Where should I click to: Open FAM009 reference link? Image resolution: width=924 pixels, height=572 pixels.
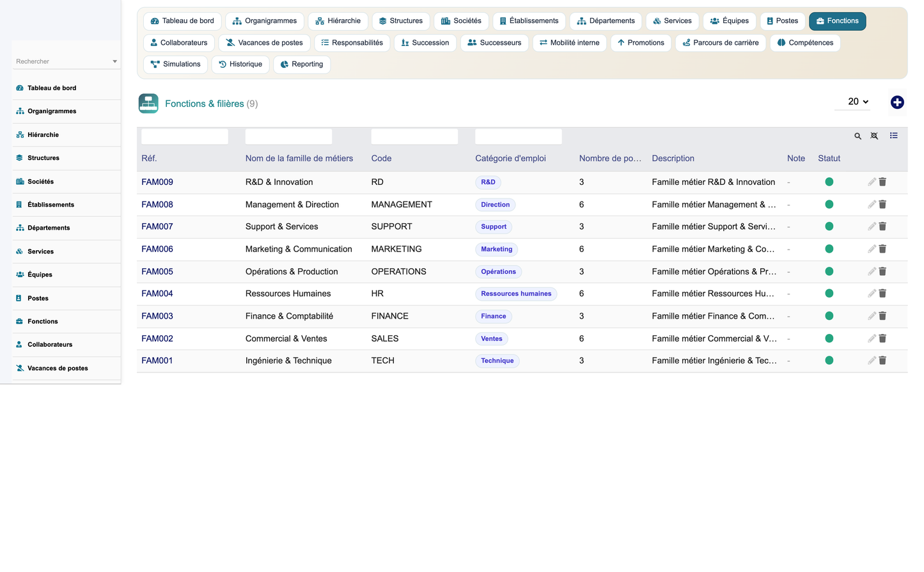157,182
